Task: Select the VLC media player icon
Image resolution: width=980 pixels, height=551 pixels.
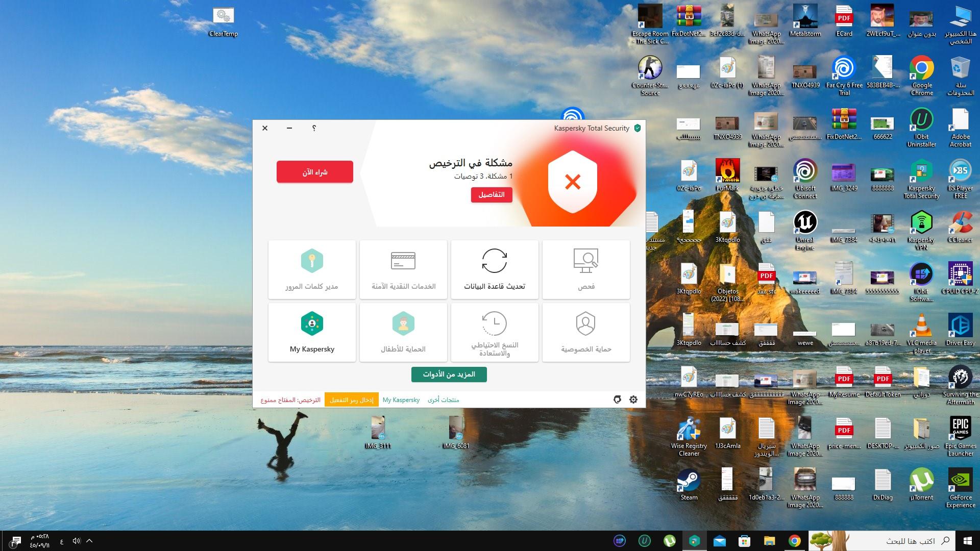Action: pyautogui.click(x=922, y=333)
